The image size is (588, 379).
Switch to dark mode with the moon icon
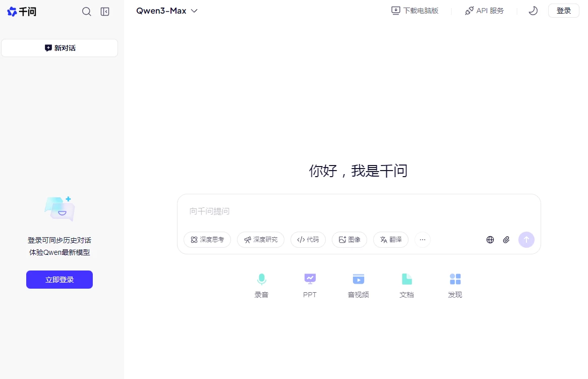tap(533, 10)
